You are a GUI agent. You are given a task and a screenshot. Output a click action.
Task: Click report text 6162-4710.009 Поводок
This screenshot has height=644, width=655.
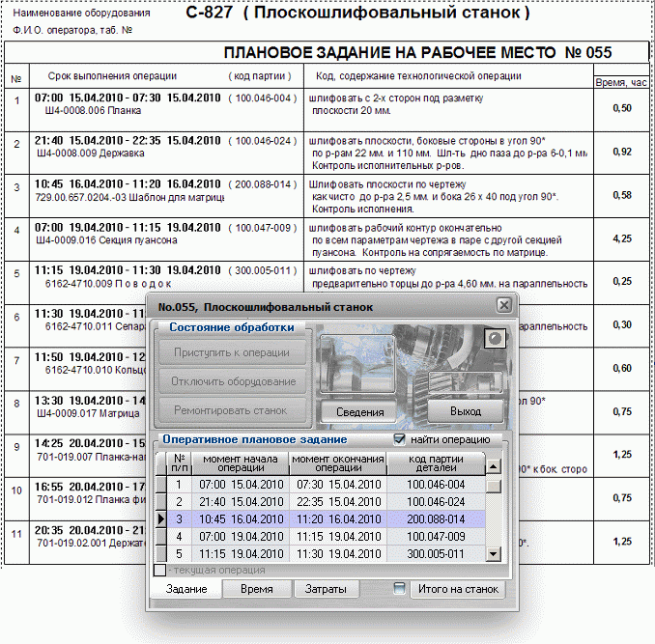[108, 284]
